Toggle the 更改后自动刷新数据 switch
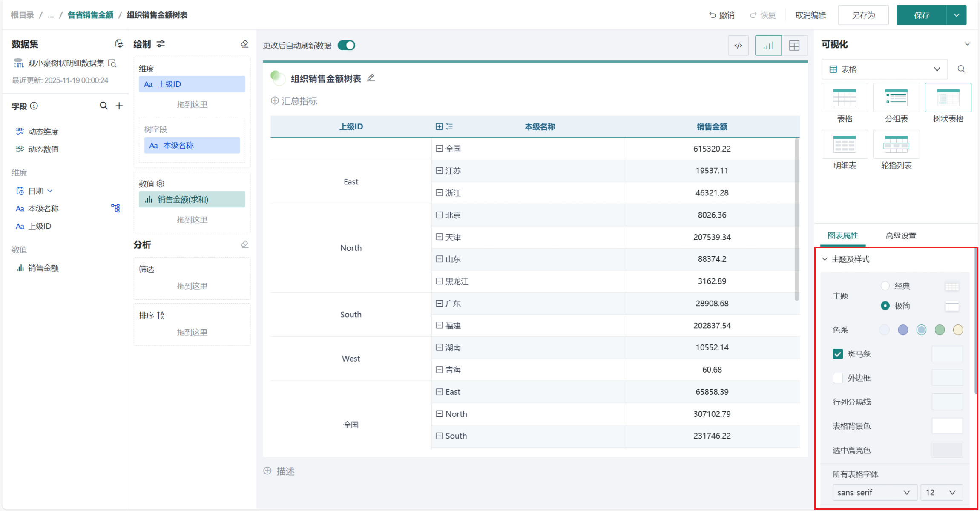 [x=346, y=46]
